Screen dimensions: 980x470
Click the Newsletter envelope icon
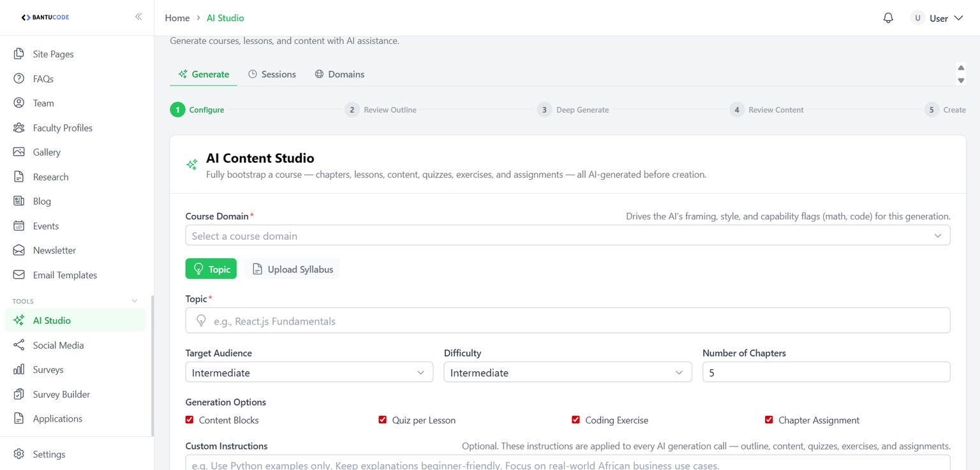click(19, 250)
